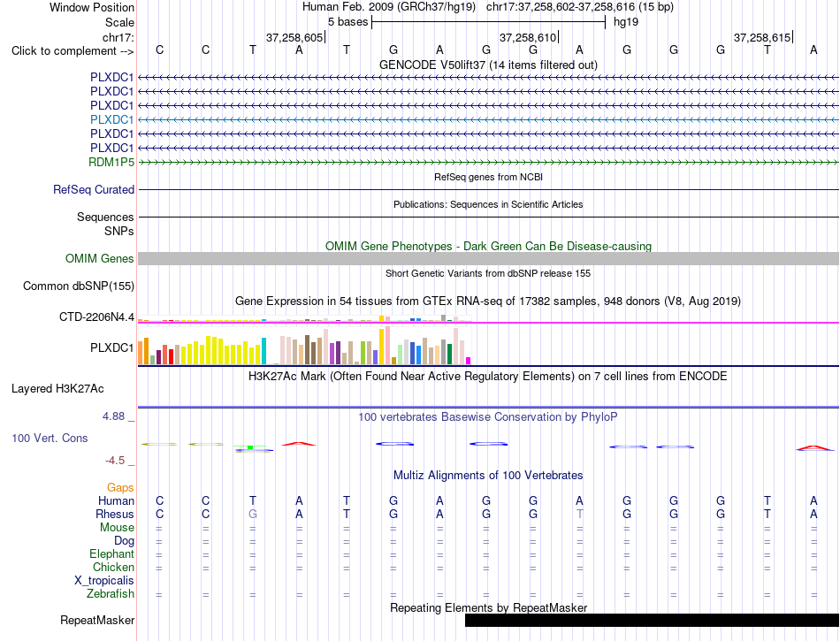Open the light-blue PLXDC1 transcript label

111,119
